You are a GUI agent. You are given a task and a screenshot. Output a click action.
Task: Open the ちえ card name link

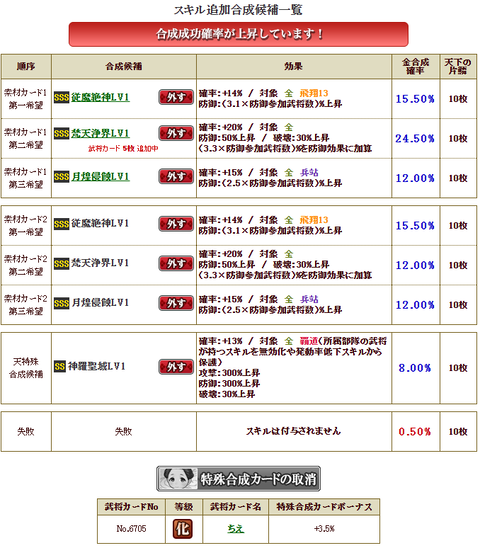point(236,529)
